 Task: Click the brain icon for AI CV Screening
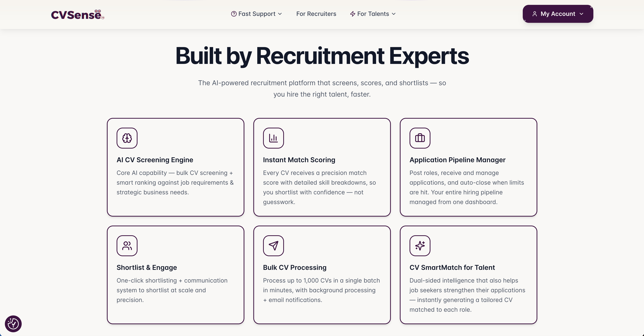[x=127, y=138]
